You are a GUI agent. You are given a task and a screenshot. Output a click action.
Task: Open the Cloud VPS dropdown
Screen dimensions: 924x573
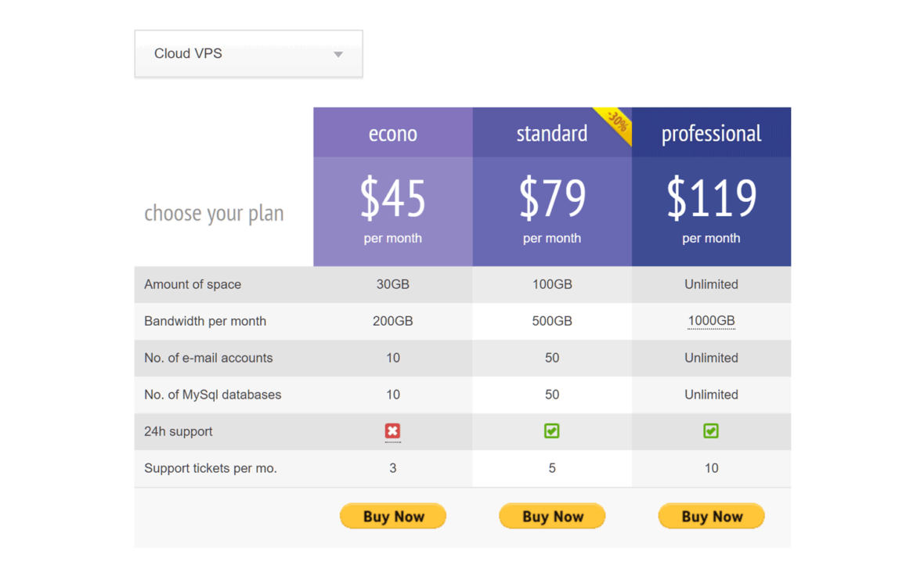[248, 54]
